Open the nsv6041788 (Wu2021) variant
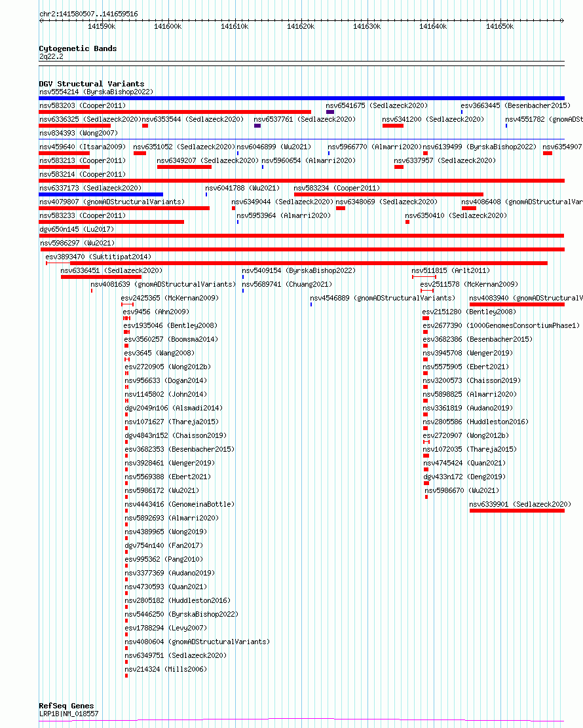583x728 pixels. point(242,188)
